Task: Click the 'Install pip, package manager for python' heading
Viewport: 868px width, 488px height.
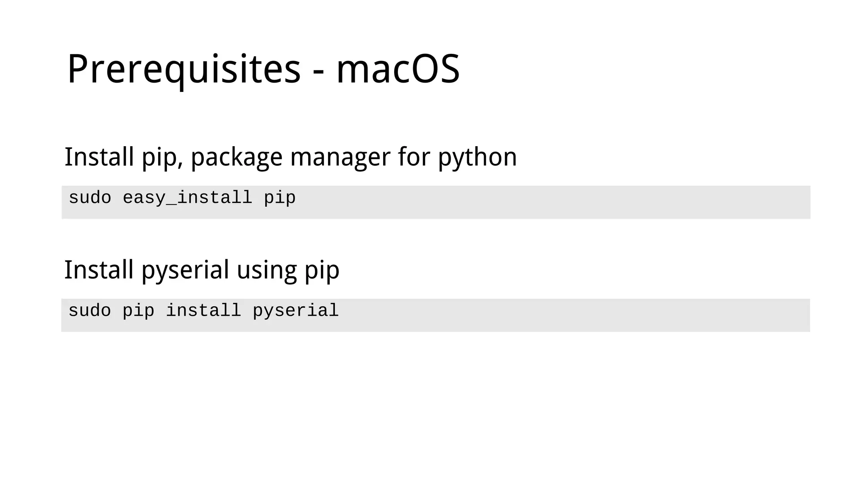Action: [290, 157]
